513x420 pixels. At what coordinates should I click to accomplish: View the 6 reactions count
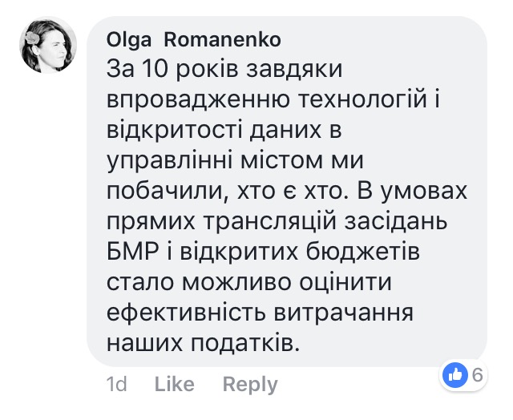(478, 375)
